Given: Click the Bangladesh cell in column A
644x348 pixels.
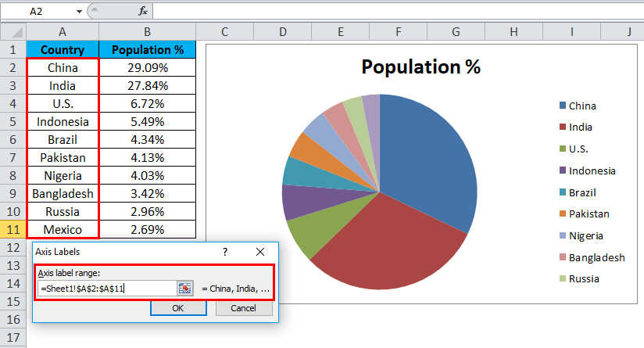Looking at the screenshot, I should [x=63, y=193].
